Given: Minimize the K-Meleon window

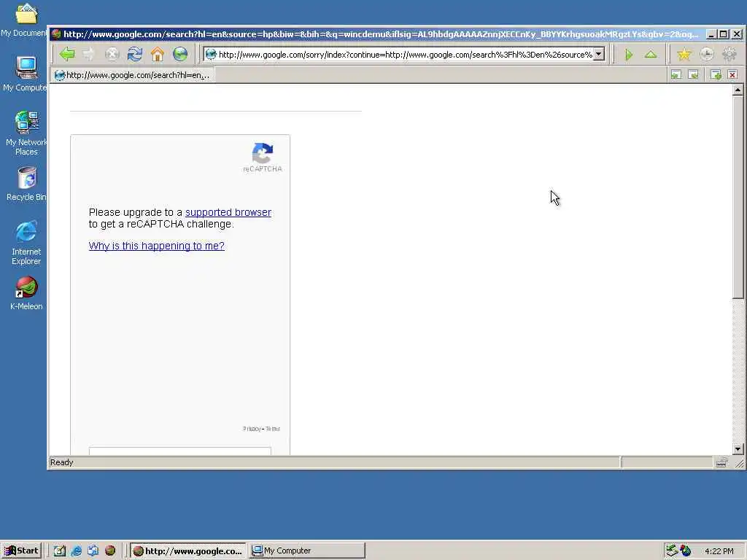Looking at the screenshot, I should coord(711,34).
